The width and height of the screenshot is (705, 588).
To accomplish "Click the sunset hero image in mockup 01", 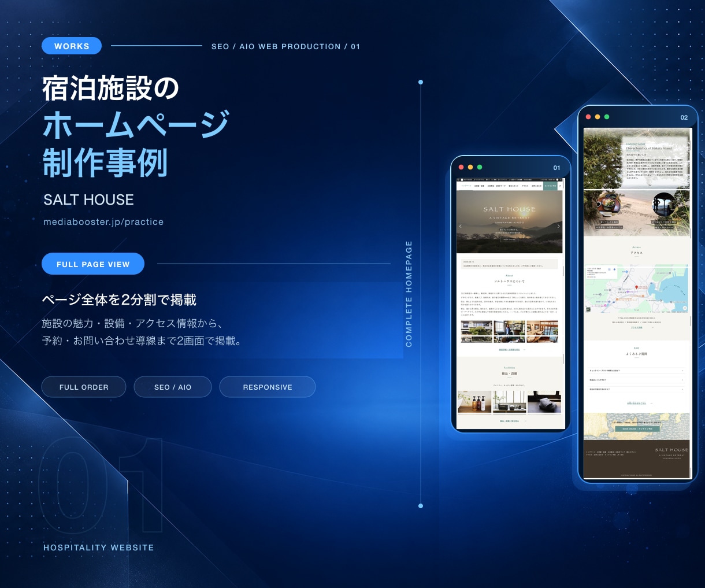I will point(510,221).
